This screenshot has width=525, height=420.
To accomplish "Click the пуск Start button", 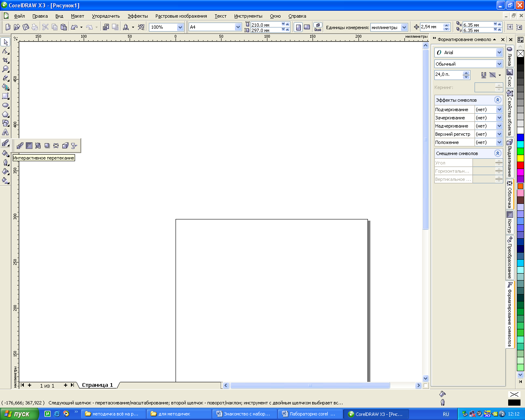I will [x=19, y=414].
